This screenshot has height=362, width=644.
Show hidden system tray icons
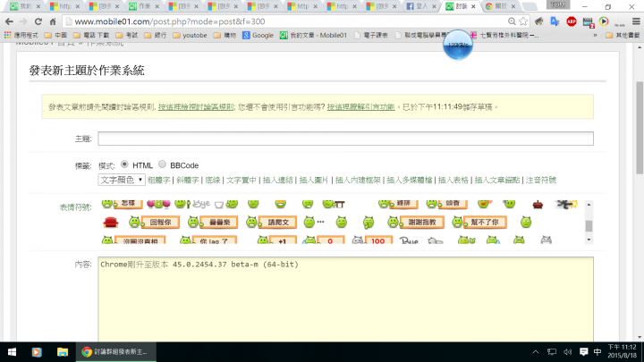point(535,352)
